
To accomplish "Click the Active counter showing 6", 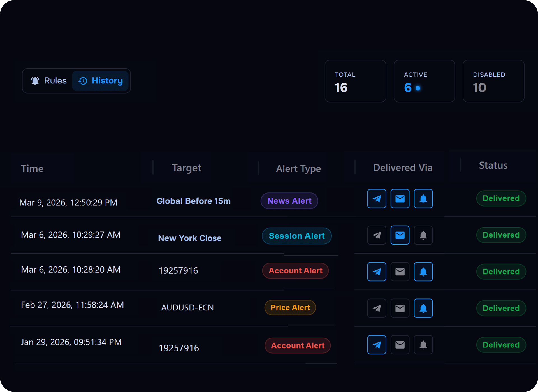I will tap(408, 88).
